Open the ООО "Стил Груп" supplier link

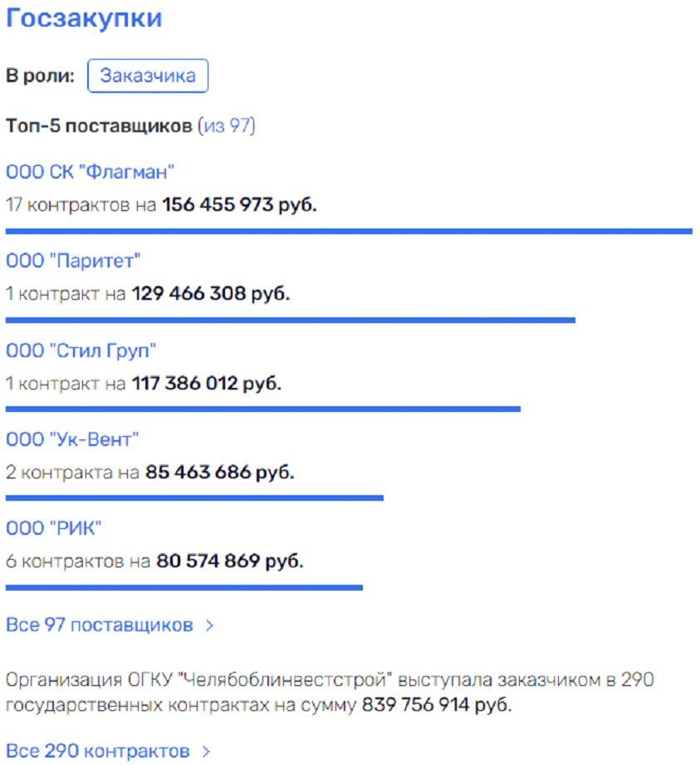(81, 351)
